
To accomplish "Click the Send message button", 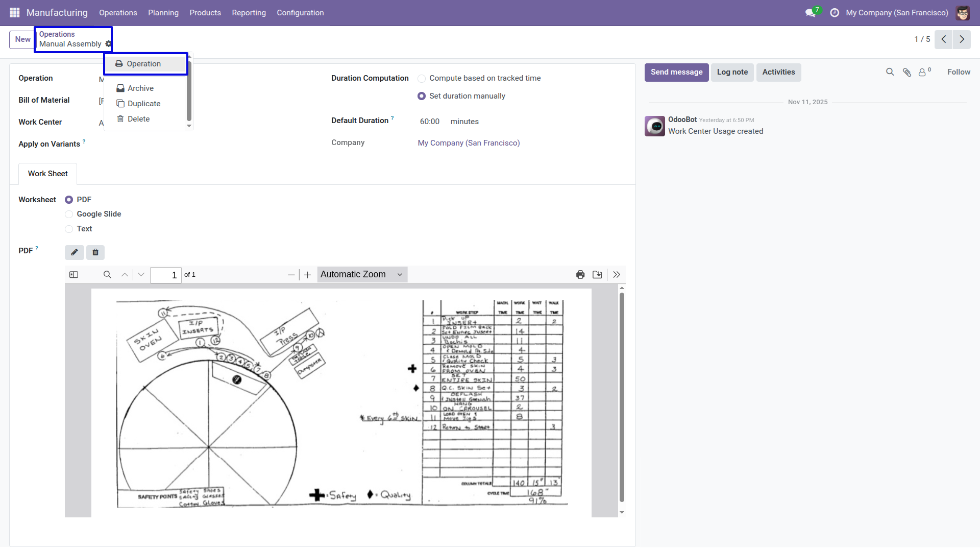I will (676, 73).
